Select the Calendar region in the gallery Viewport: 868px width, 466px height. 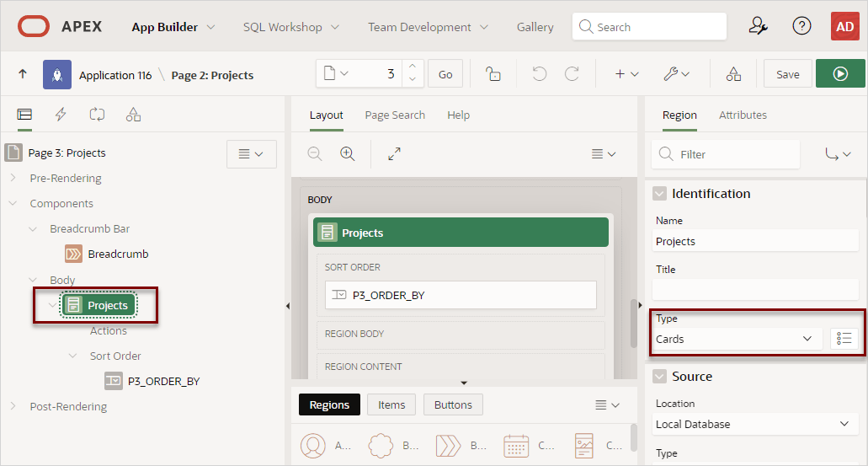(x=516, y=446)
